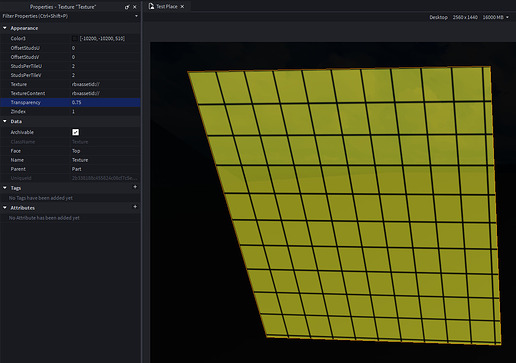Click the 16000 MB memory label

click(x=493, y=17)
